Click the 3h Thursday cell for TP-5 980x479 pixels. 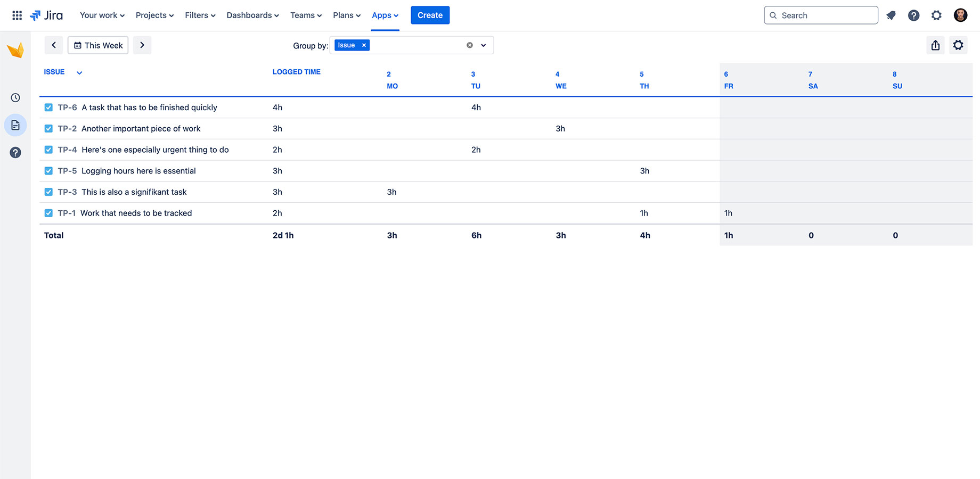[x=644, y=171]
